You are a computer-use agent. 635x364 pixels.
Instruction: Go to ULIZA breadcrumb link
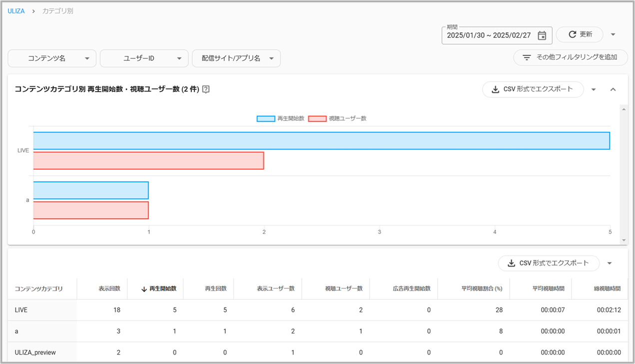(16, 10)
